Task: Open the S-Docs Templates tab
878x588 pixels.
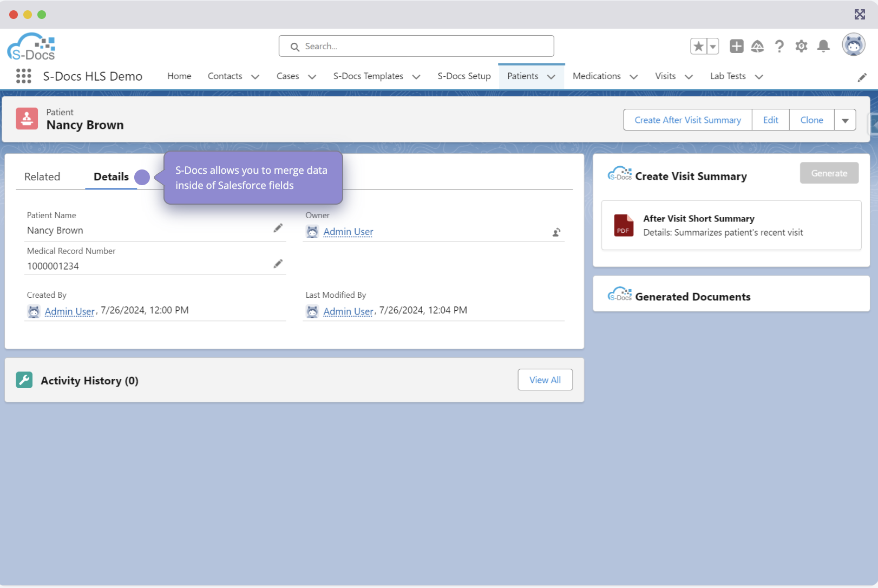Action: click(368, 76)
